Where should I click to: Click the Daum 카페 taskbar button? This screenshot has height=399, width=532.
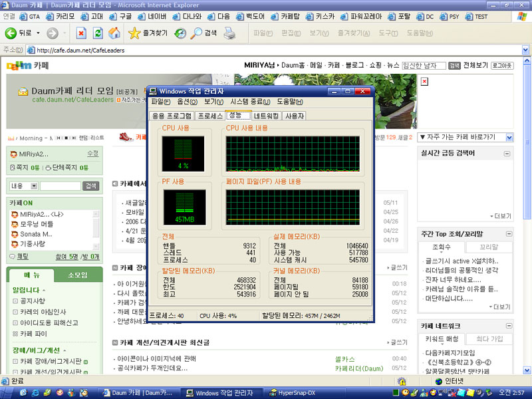coord(138,393)
